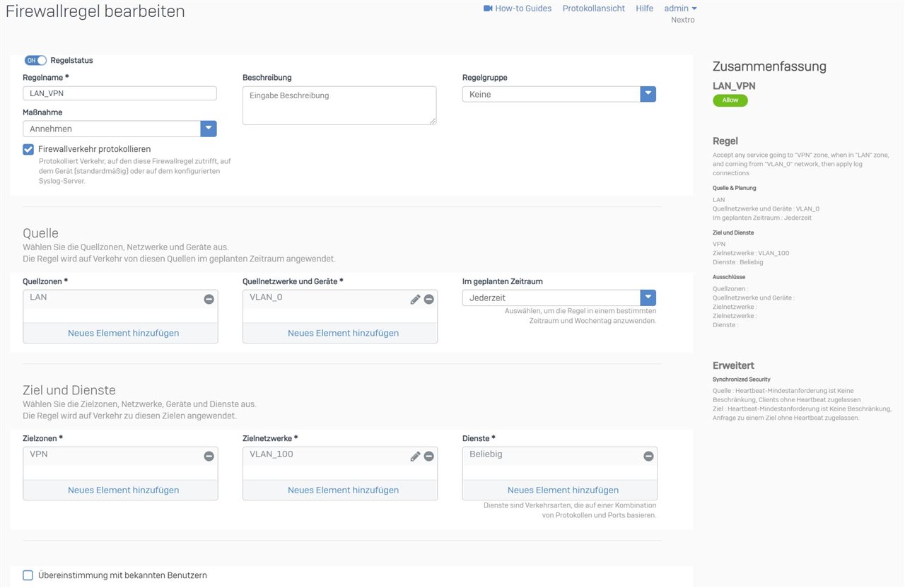Expand the Regelgruppe dropdown
Image resolution: width=905 pixels, height=588 pixels.
648,94
